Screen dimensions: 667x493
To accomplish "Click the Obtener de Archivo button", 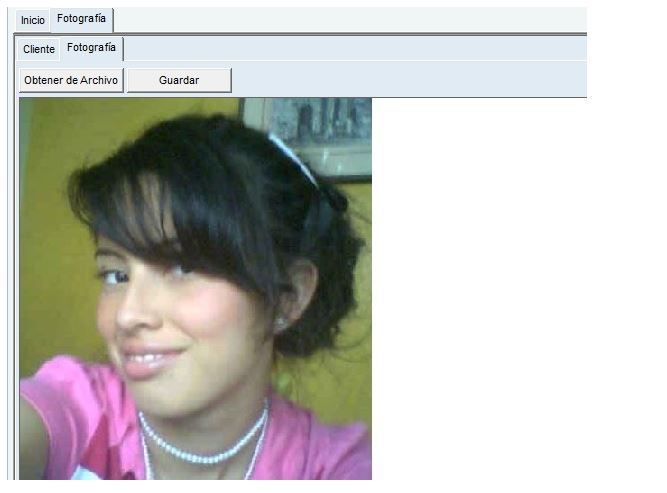I will 71,80.
